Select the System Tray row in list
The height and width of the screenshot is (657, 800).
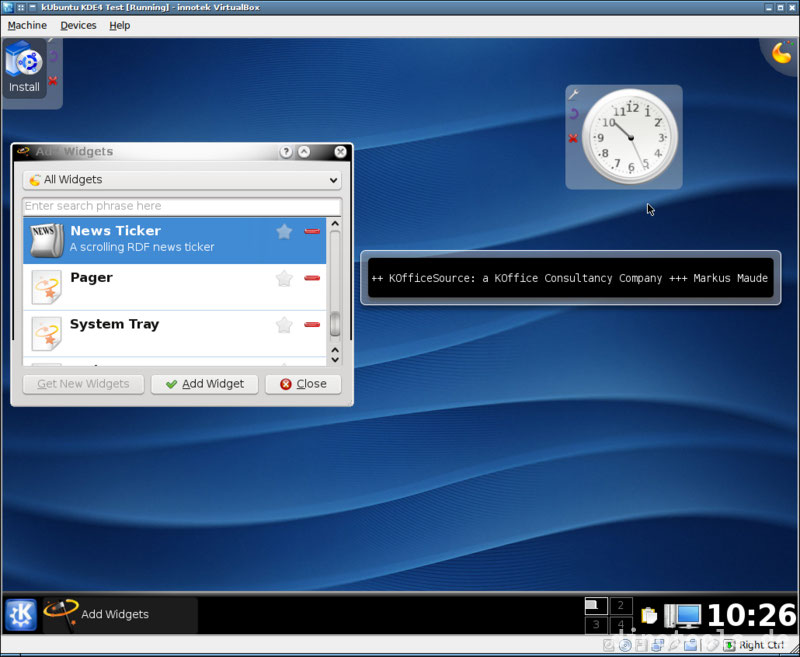click(x=174, y=334)
